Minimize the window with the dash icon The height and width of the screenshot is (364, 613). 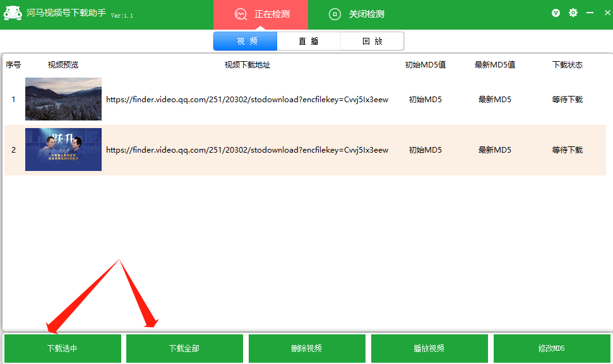tap(590, 13)
